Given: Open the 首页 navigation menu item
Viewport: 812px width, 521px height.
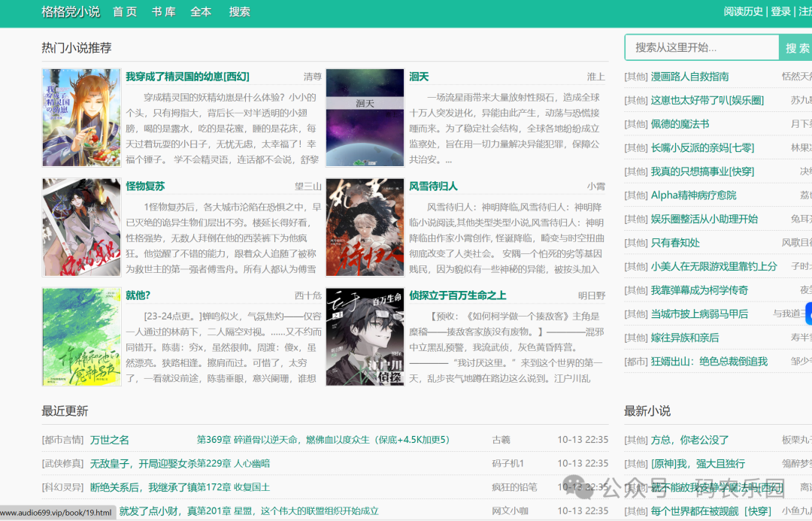Looking at the screenshot, I should pyautogui.click(x=125, y=11).
